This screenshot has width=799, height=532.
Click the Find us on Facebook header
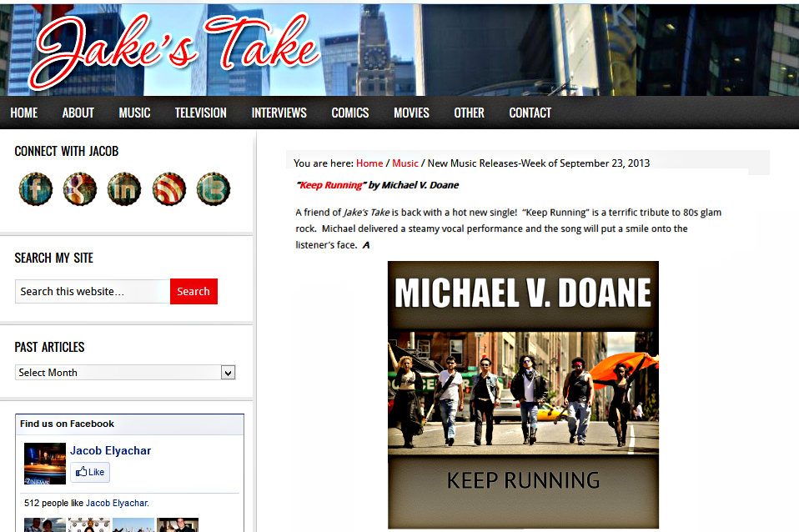point(67,424)
